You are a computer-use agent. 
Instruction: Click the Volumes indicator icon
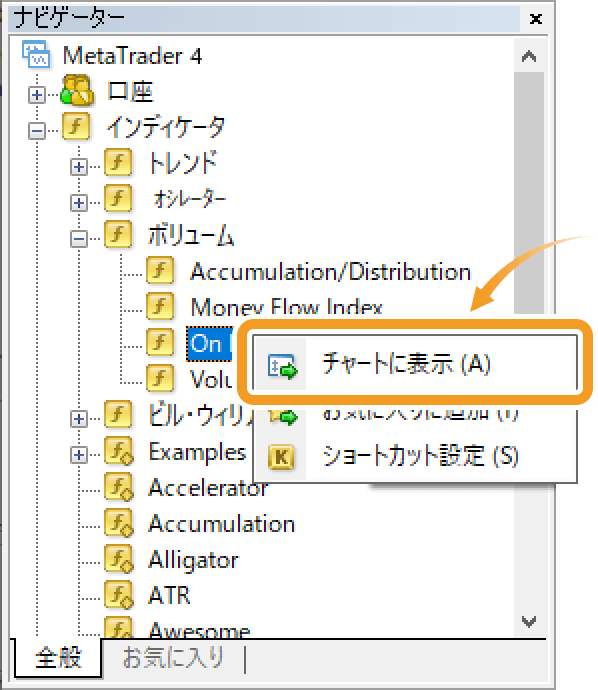160,378
